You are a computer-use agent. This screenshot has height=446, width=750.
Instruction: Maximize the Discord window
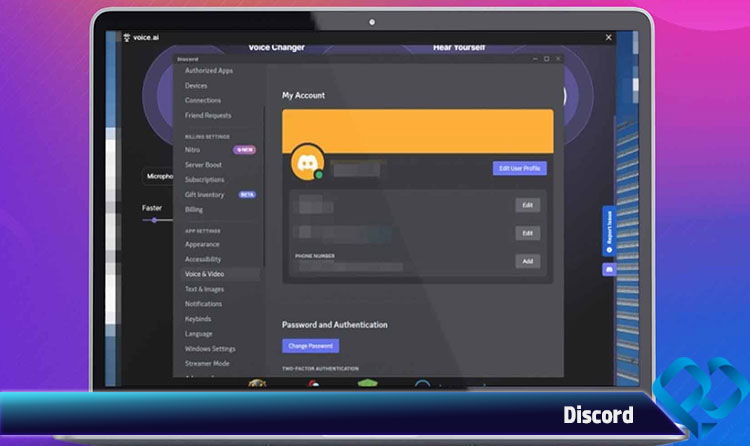(546, 59)
